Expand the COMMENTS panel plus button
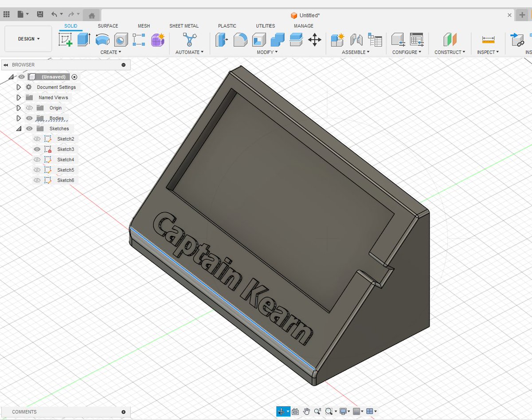Viewport: 532px width, 420px height. pos(123,412)
